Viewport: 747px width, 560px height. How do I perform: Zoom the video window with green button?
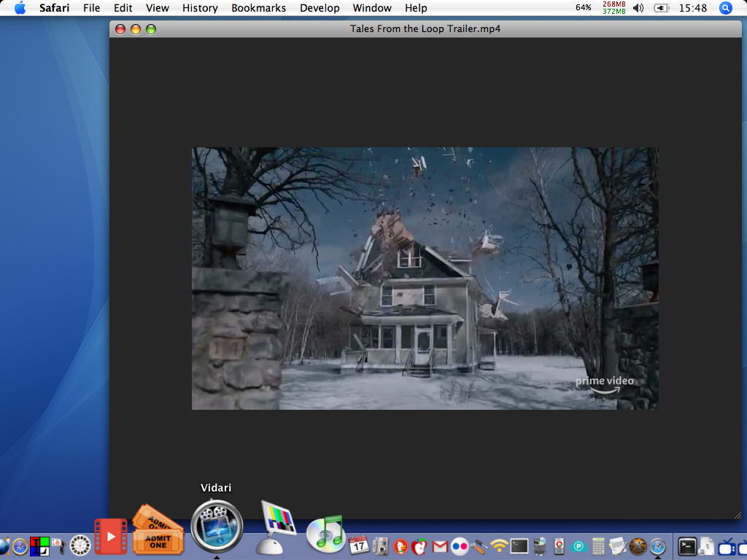tap(151, 29)
